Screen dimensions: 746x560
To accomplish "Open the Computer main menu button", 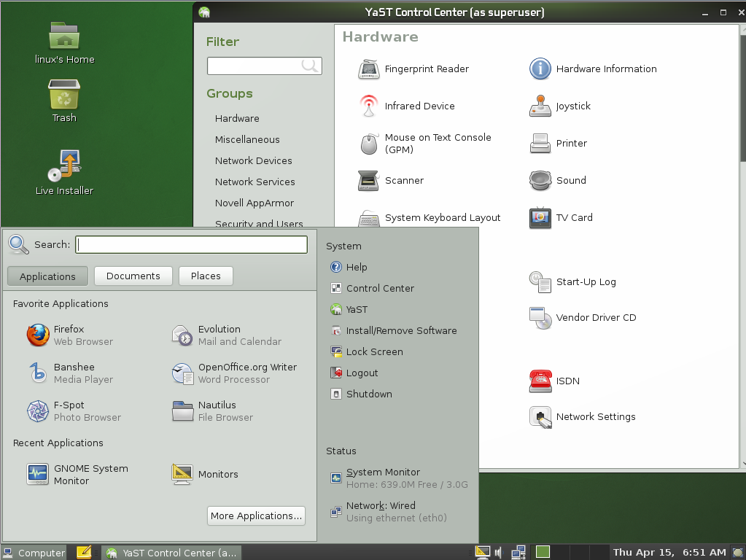I will coord(34,553).
